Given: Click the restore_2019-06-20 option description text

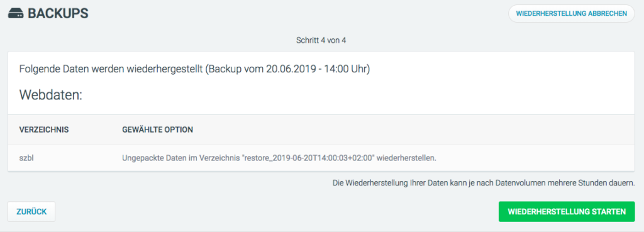Looking at the screenshot, I should click(279, 158).
